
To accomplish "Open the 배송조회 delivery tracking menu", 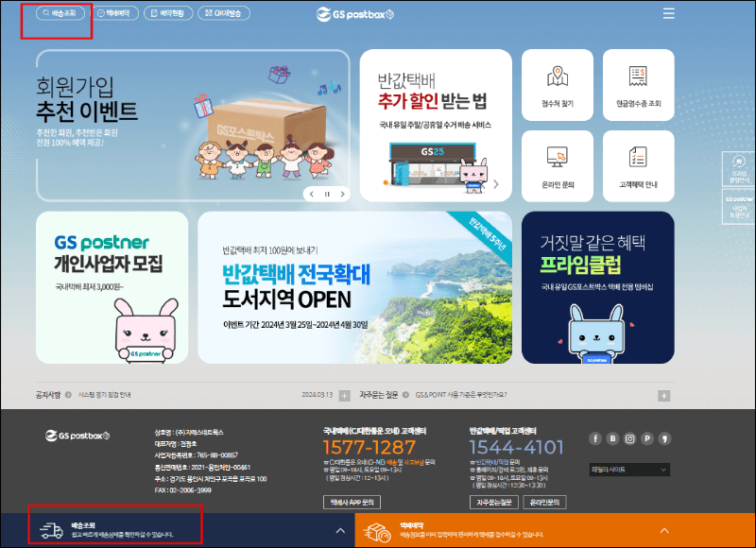I will pos(60,13).
